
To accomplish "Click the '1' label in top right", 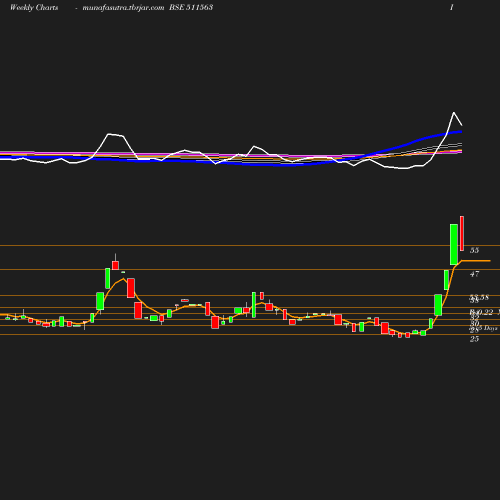I will [x=452, y=7].
